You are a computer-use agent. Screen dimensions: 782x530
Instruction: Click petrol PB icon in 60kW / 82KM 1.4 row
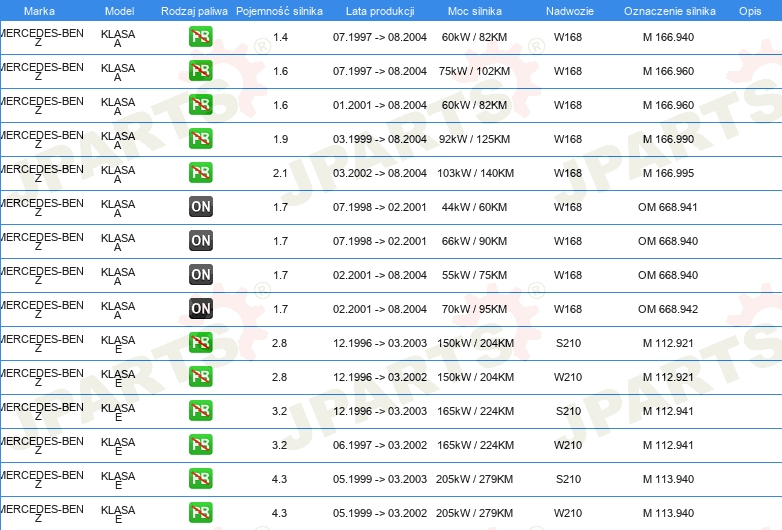tap(200, 37)
